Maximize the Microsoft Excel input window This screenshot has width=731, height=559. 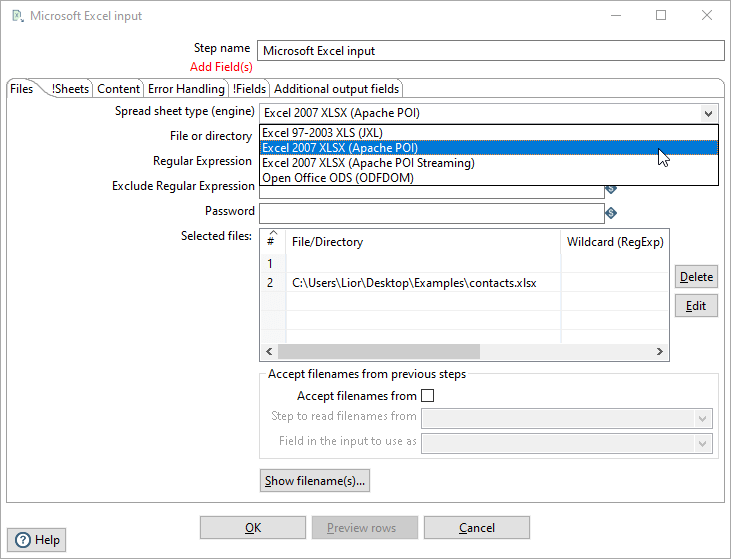[661, 15]
